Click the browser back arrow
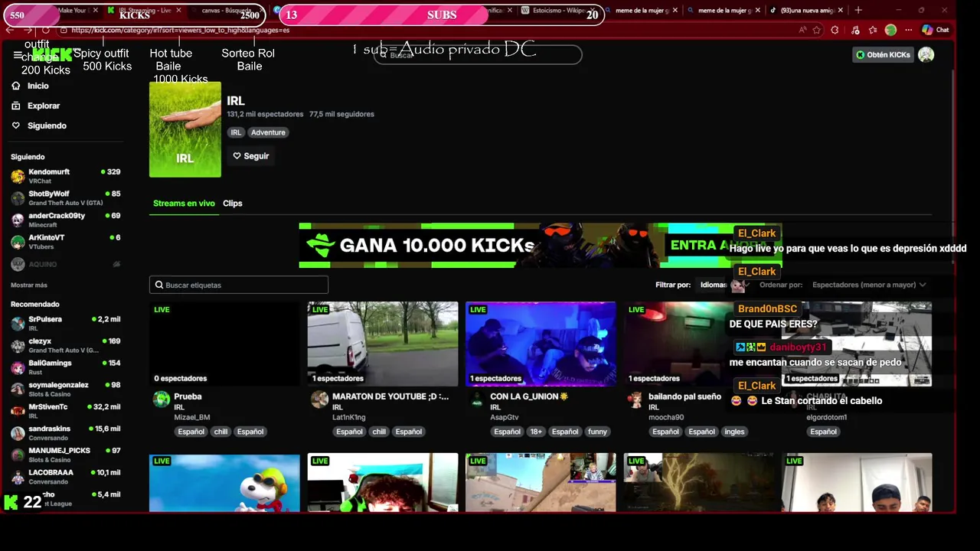980x551 pixels. 10,30
